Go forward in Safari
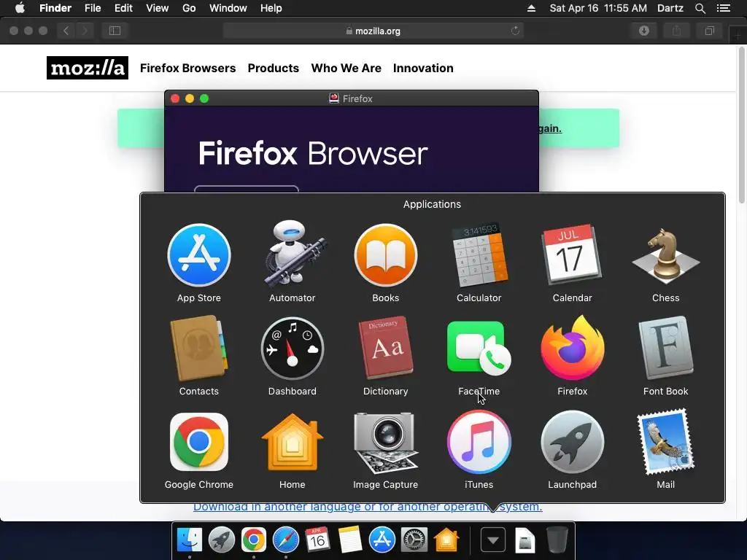The width and height of the screenshot is (747, 560). (85, 31)
